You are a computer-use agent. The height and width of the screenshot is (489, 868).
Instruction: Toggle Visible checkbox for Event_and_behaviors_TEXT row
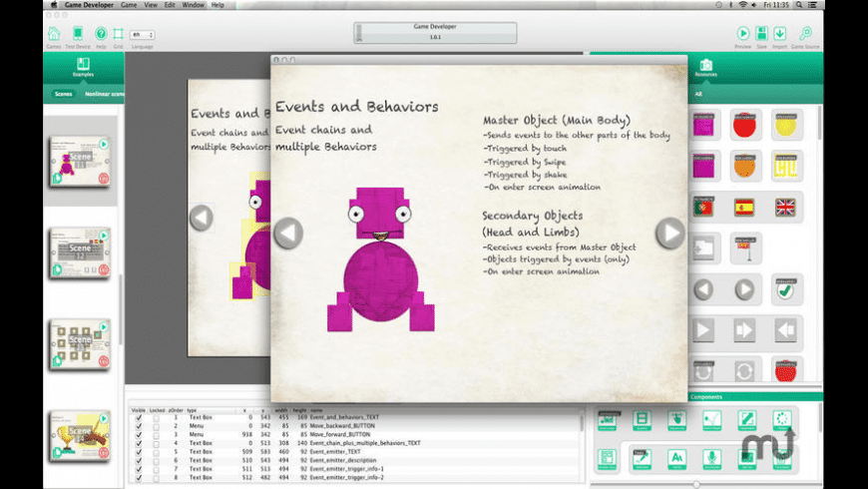tap(138, 417)
